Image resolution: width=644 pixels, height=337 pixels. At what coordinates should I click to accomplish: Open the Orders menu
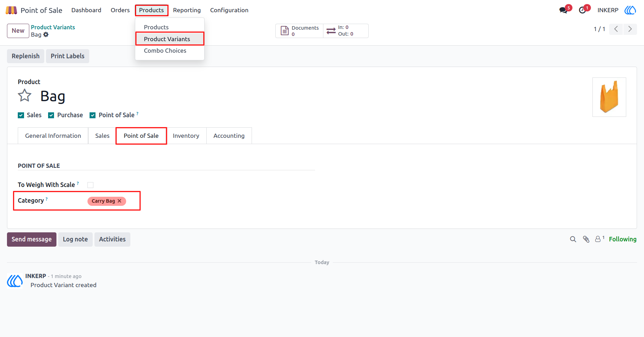point(120,10)
